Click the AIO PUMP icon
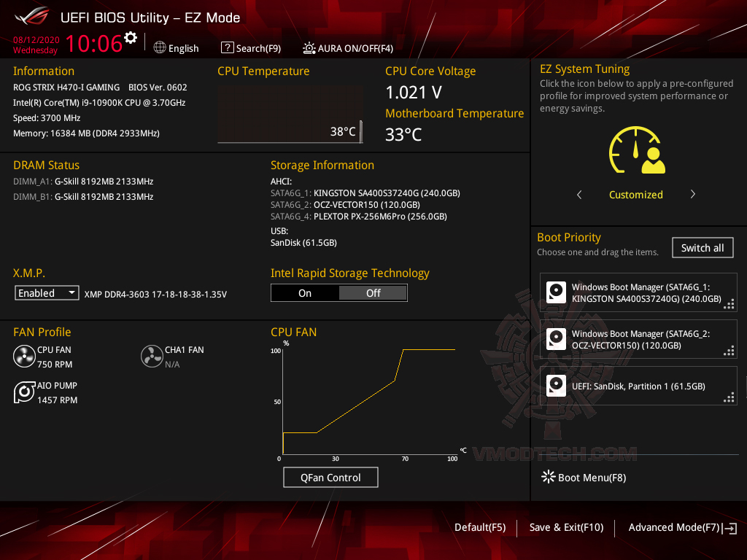Screen dimensions: 747x560 (x=24, y=392)
